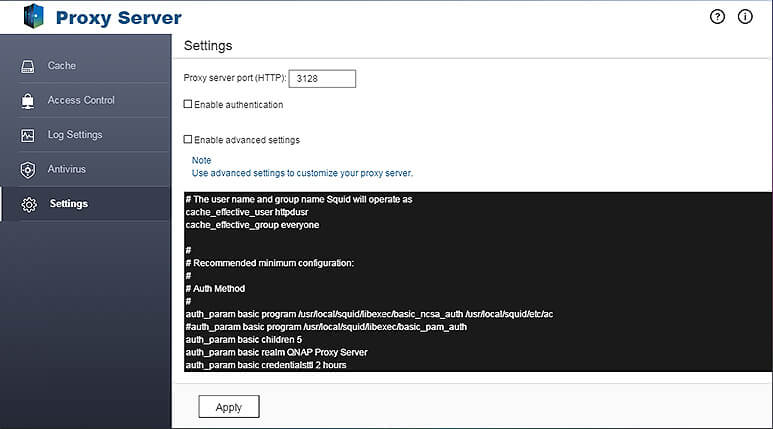Open help via question mark icon
773x429 pixels.
click(x=717, y=17)
